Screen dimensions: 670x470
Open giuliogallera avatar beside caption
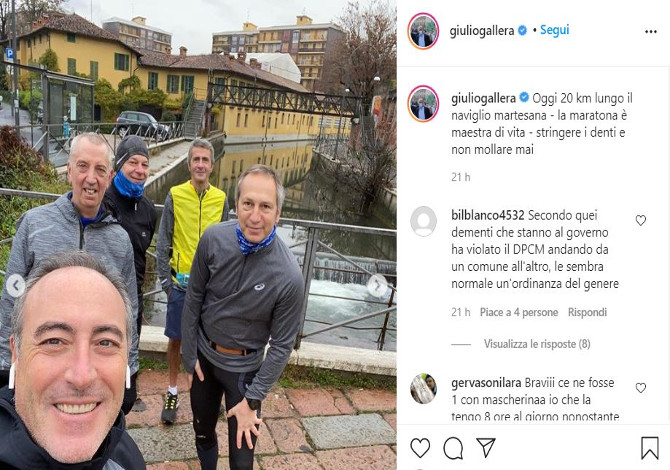tap(423, 104)
